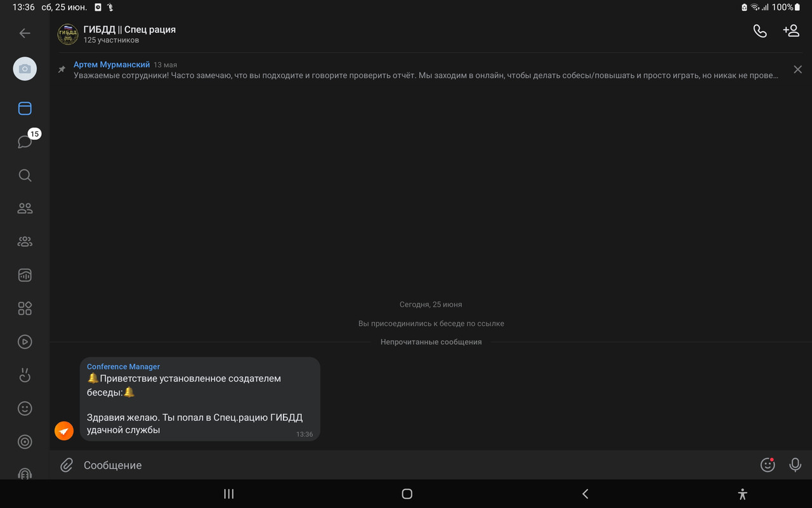Open Артем Мурманский's profile from pinned message
This screenshot has height=508, width=812.
point(112,64)
